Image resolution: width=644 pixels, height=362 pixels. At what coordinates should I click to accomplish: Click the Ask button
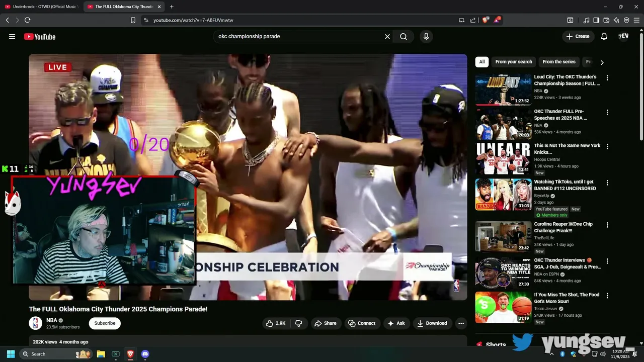(x=396, y=323)
